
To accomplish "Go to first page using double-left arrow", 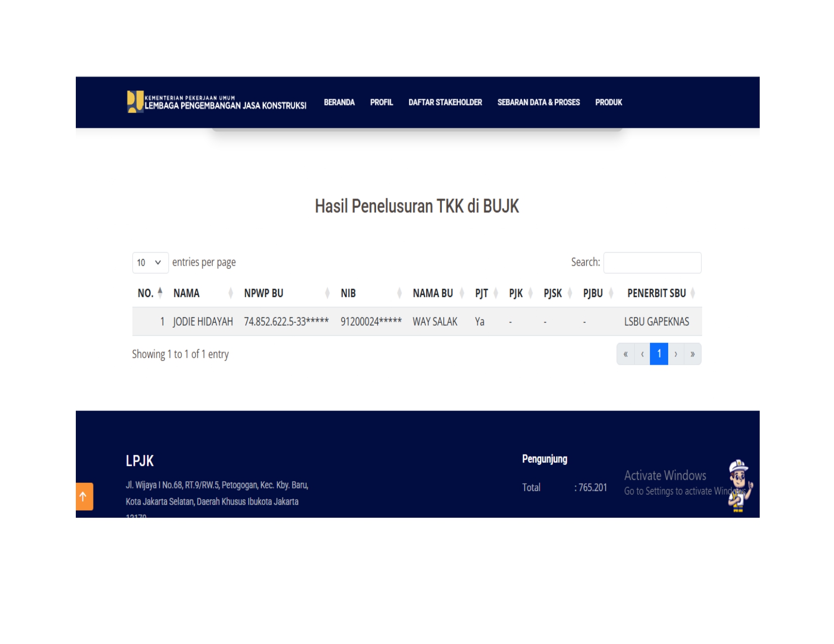I will [625, 354].
